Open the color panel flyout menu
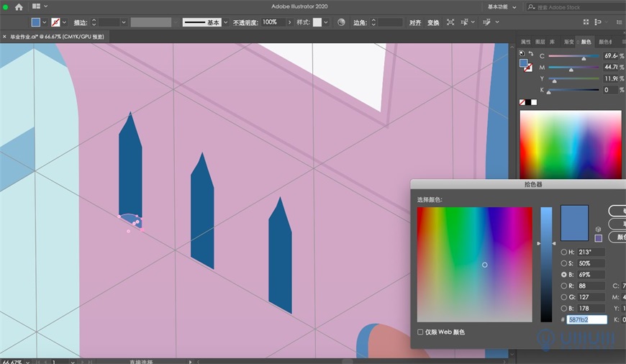This screenshot has width=626, height=364. (624, 42)
